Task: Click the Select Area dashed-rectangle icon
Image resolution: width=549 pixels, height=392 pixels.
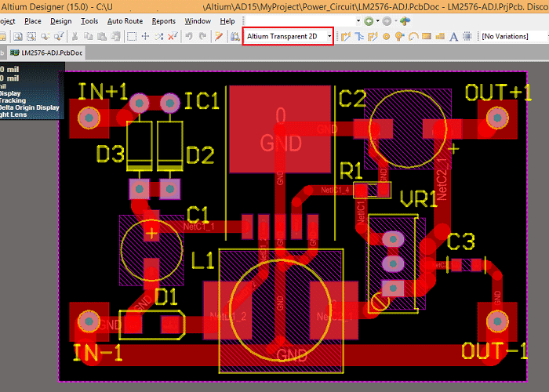Action: click(x=131, y=36)
